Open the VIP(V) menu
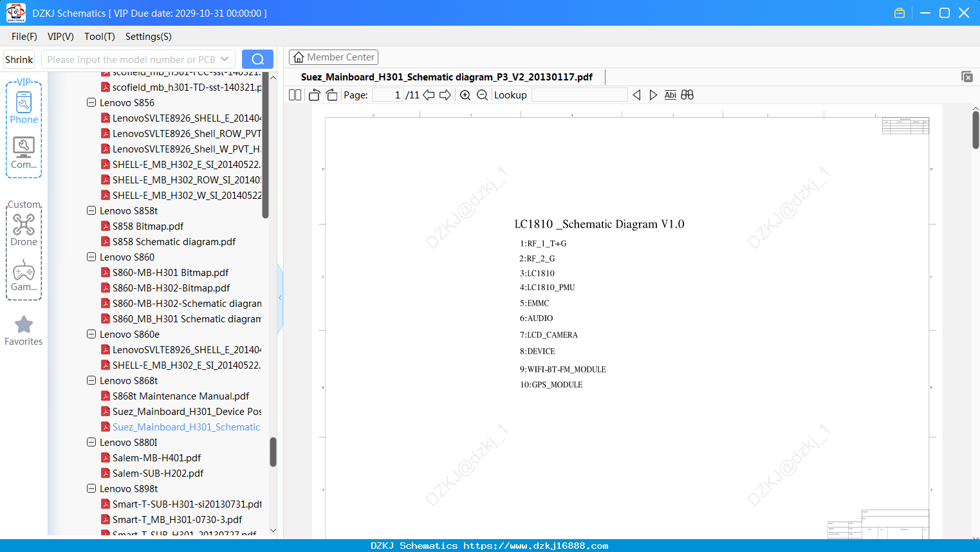 (x=60, y=37)
